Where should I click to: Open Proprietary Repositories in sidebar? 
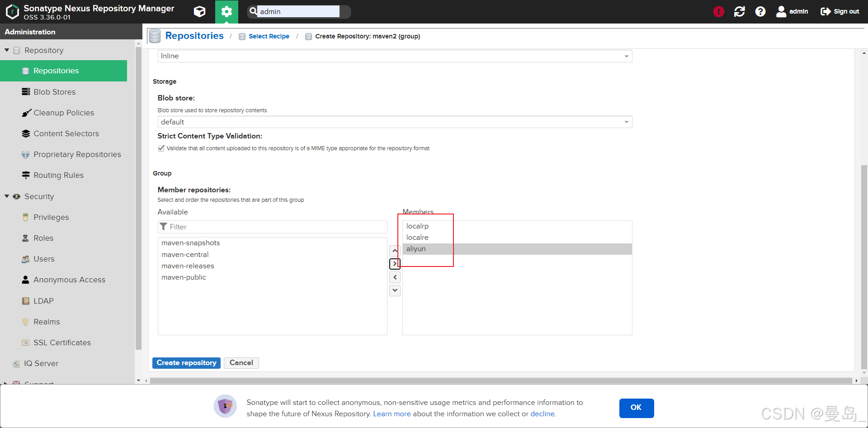(x=77, y=154)
